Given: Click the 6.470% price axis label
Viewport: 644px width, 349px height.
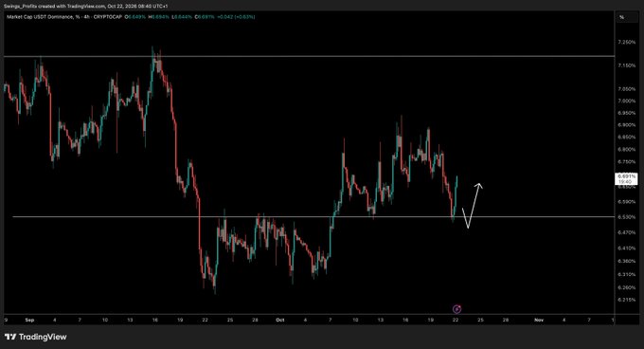Looking at the screenshot, I should pyautogui.click(x=626, y=232).
